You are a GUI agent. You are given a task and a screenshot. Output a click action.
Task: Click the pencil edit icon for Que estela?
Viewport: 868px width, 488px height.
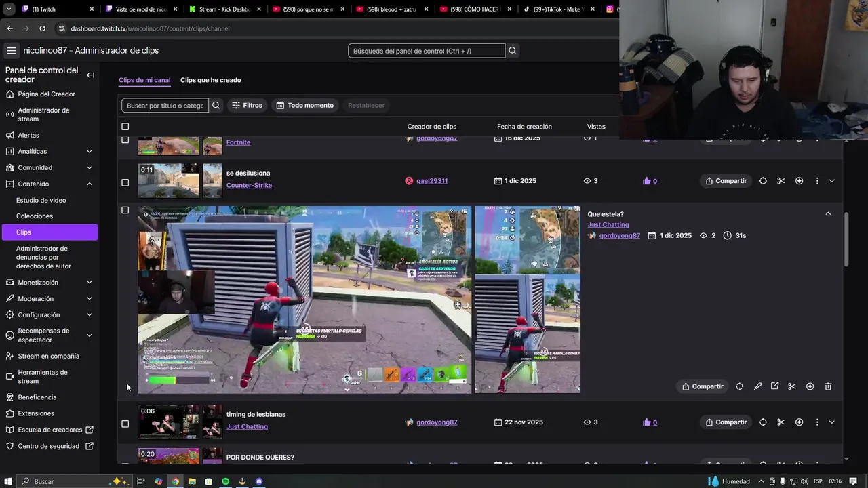(x=757, y=386)
